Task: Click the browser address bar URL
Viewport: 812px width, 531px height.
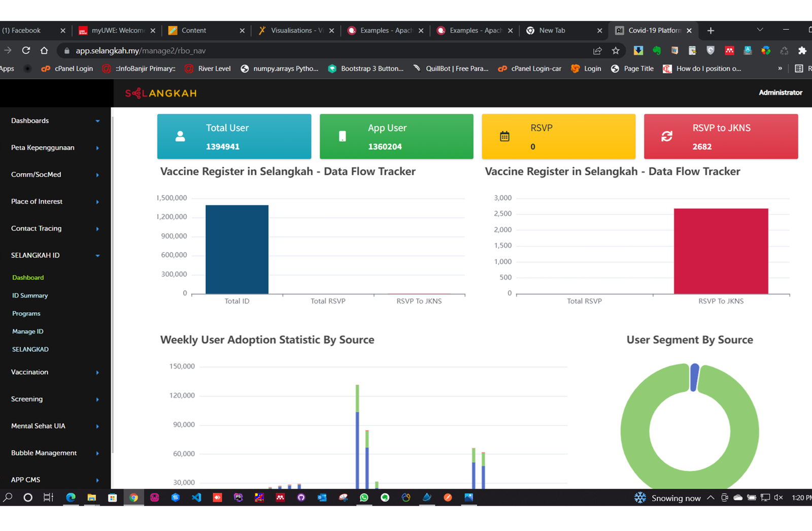Action: coord(141,51)
